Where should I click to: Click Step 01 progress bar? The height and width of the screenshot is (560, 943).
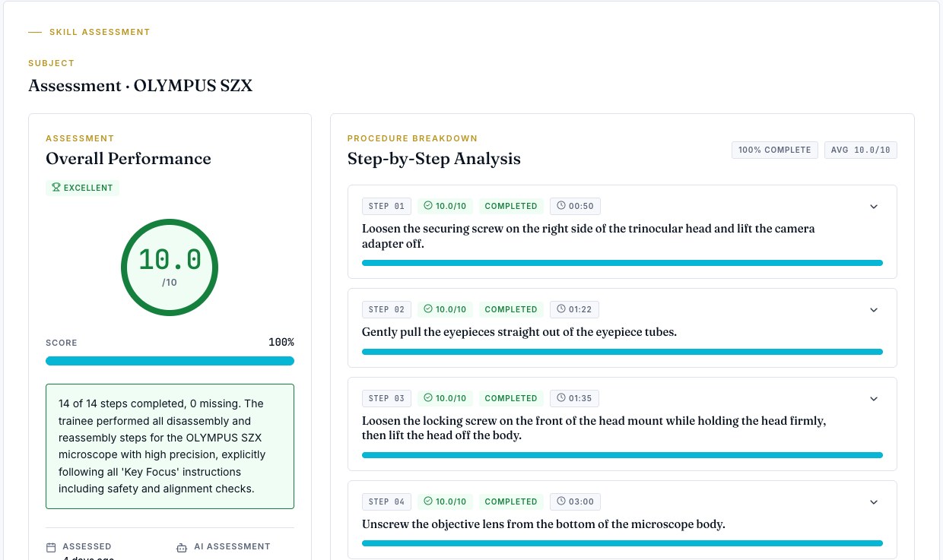(622, 263)
